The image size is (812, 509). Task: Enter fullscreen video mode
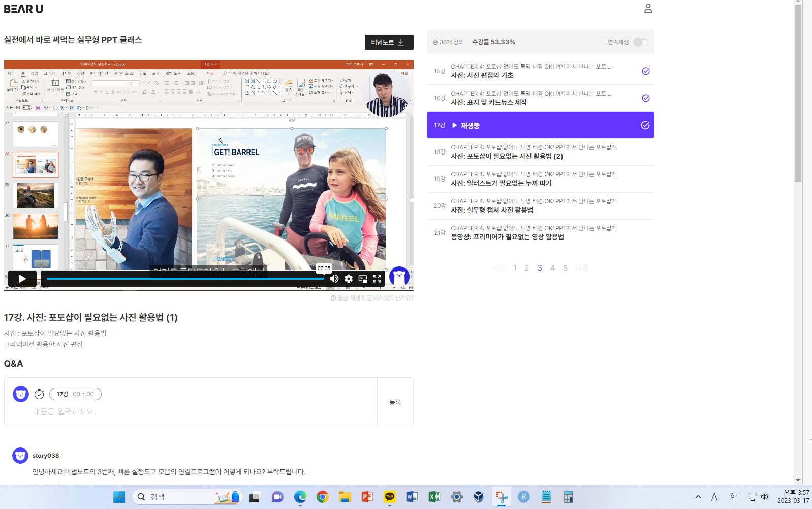click(x=377, y=279)
